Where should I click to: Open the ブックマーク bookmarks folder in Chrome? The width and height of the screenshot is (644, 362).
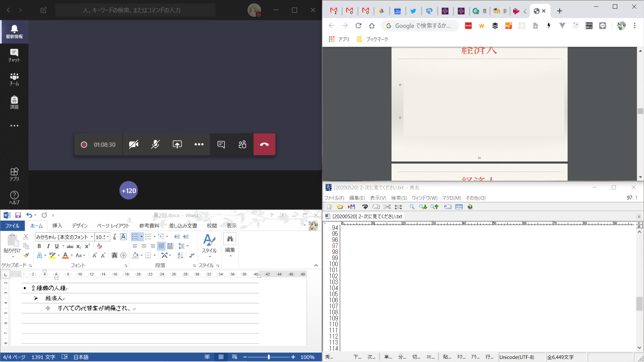[x=372, y=39]
